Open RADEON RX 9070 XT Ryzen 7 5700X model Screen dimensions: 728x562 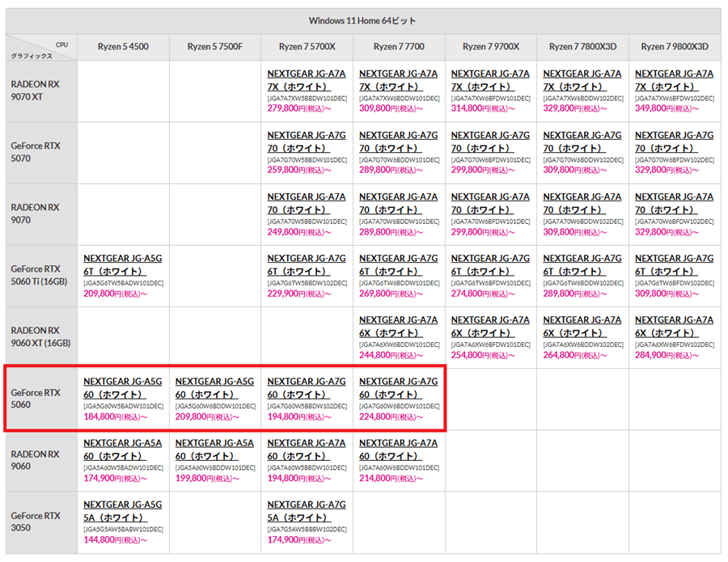click(307, 79)
